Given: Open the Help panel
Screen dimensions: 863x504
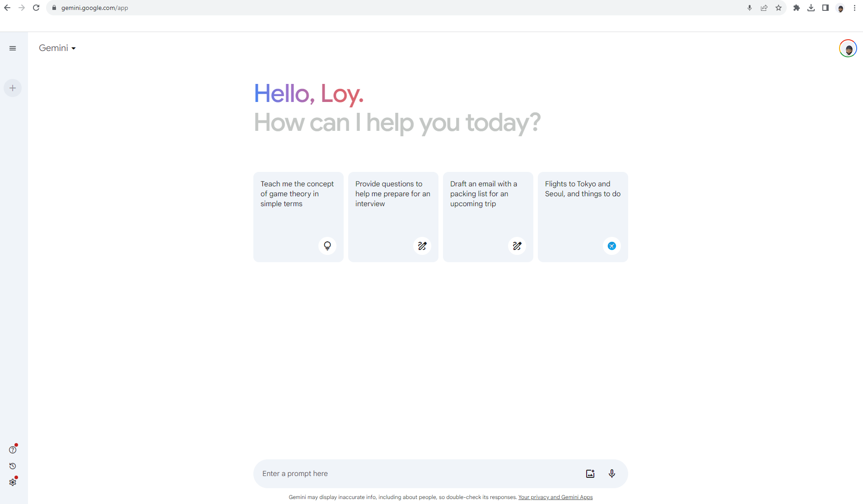Looking at the screenshot, I should (x=13, y=449).
